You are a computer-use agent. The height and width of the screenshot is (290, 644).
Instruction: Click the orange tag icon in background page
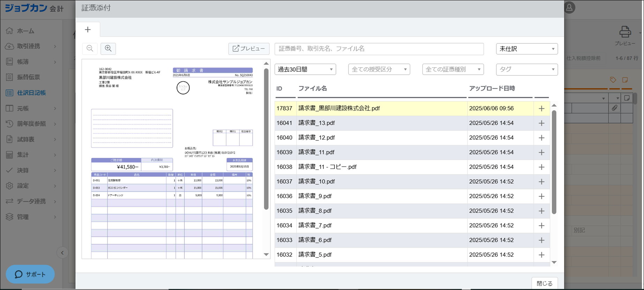click(613, 80)
